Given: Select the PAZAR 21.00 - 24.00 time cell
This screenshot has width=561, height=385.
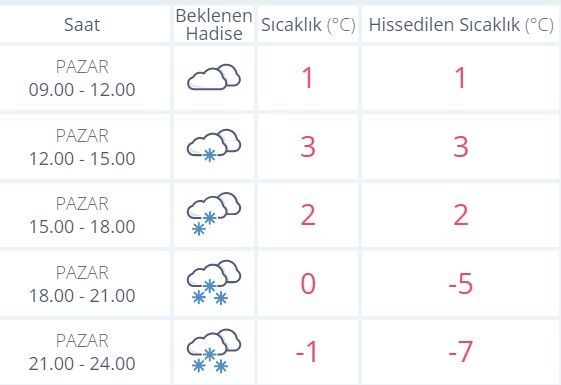Looking at the screenshot, I should point(82,352).
